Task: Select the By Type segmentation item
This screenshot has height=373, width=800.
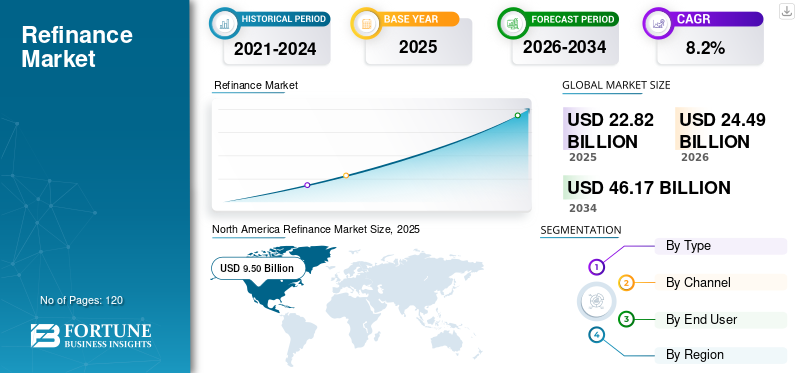Action: pos(720,246)
